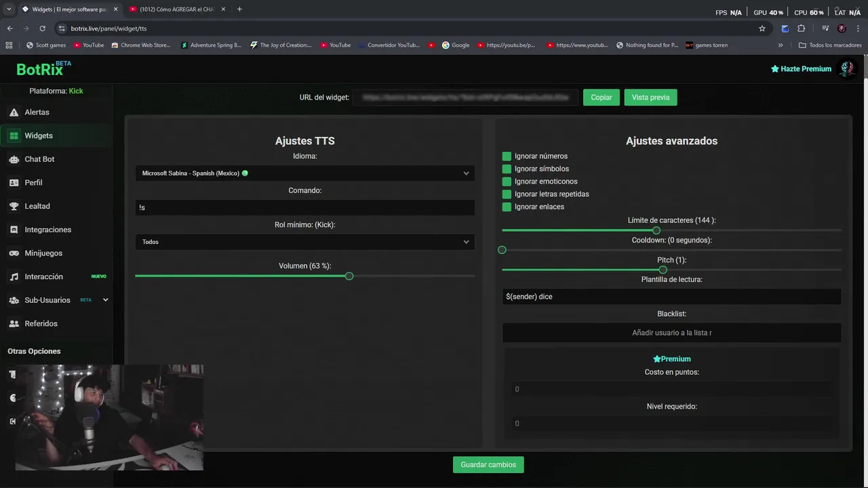Open the browser extensions puzzle icon
The height and width of the screenshot is (488, 868).
(x=802, y=28)
